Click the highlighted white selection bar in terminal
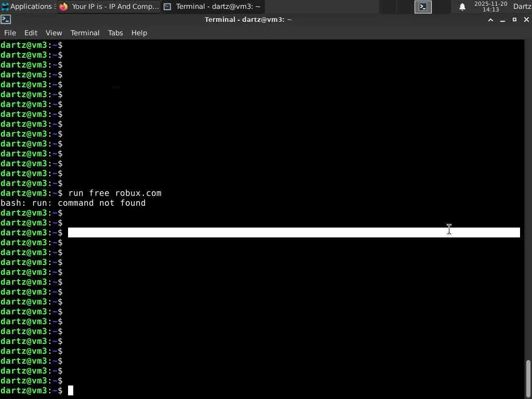This screenshot has width=532, height=399. click(294, 232)
